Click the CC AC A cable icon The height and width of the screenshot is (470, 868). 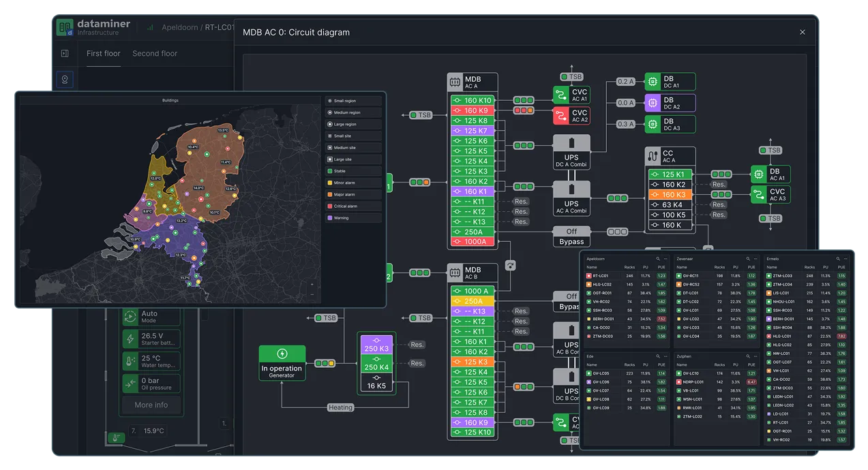(653, 156)
